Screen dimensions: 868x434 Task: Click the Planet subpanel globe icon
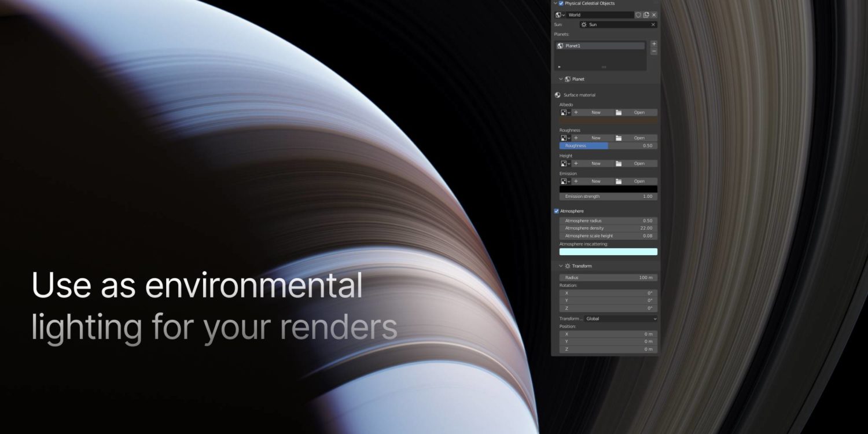568,79
